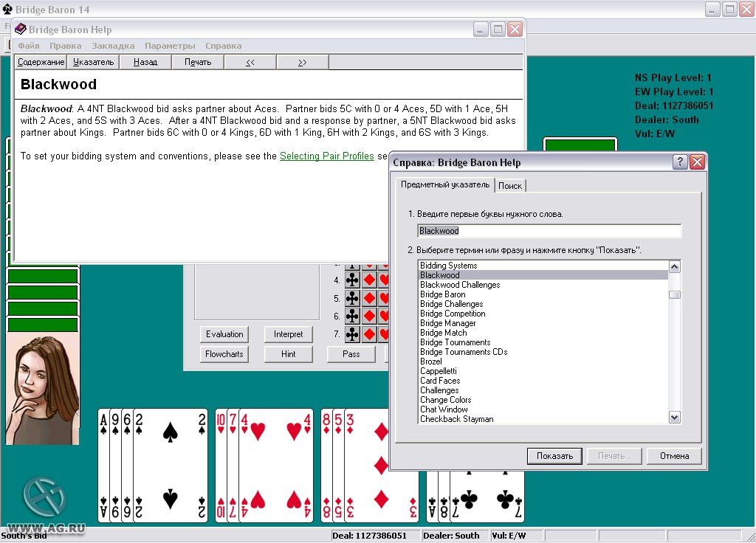Select the 2 of spades card
The height and width of the screenshot is (543, 756).
click(x=171, y=466)
